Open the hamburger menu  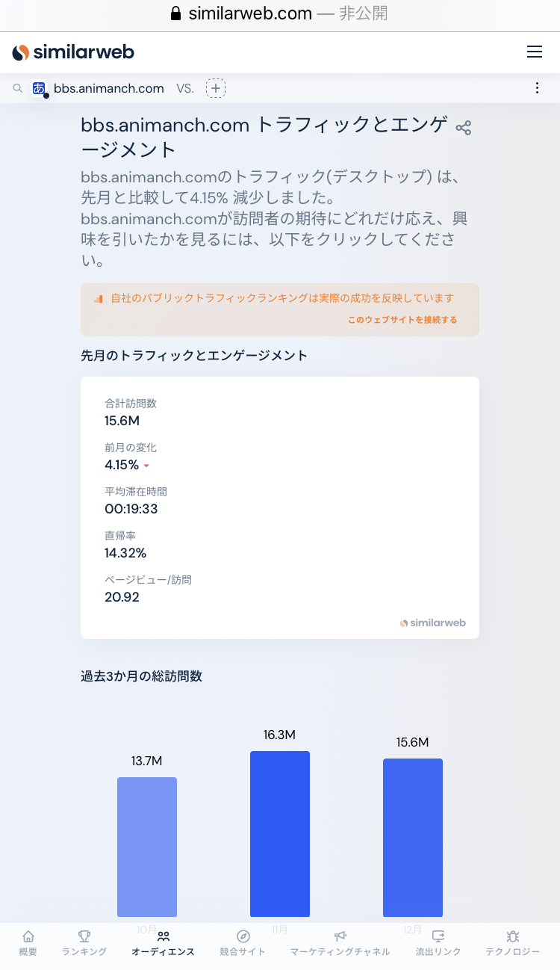tap(535, 52)
